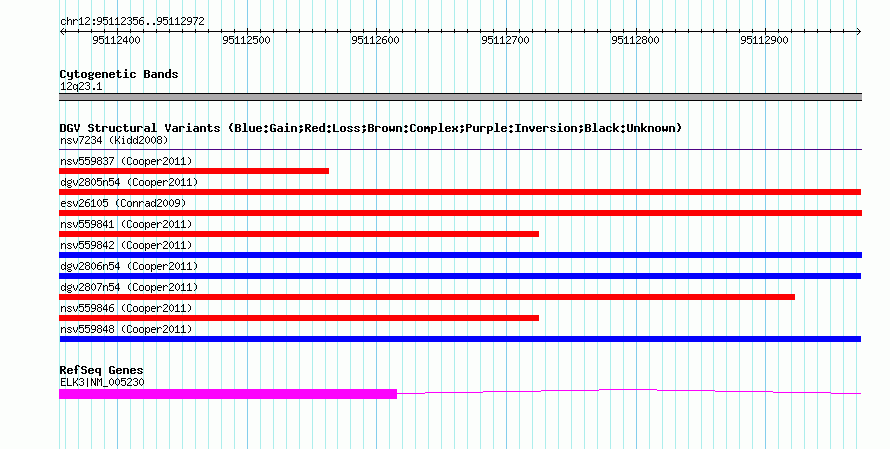Click the short red nsv559837 loss bar
Image resolution: width=890 pixels, height=449 pixels.
(194, 171)
